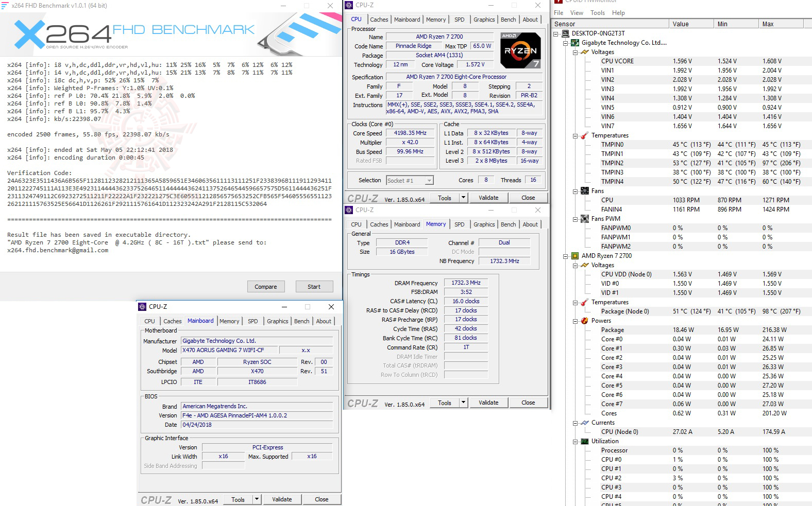This screenshot has height=506, width=812.
Task: Click the Fans PWM icon in tree
Action: (x=585, y=219)
